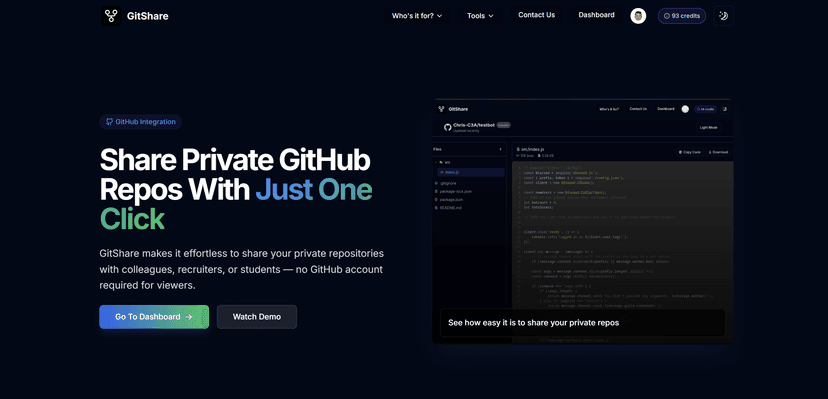Click the GitShare logo icon in the header

pos(111,16)
